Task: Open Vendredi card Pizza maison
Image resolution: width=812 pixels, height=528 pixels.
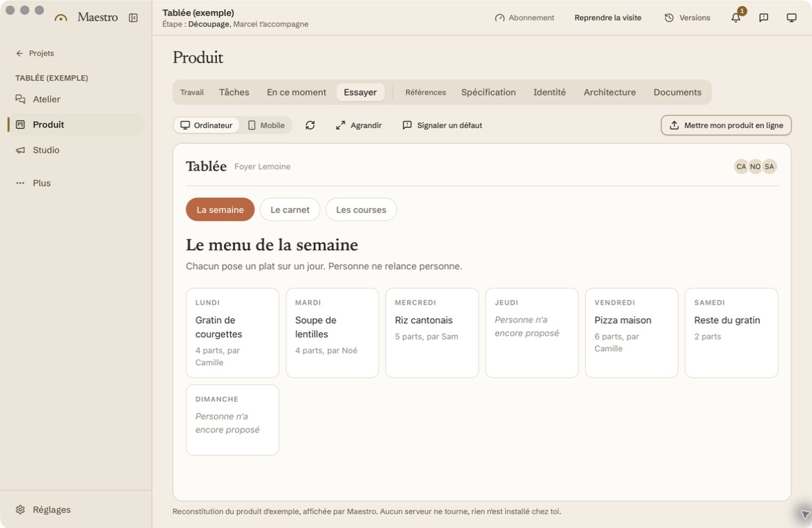Action: pyautogui.click(x=632, y=333)
